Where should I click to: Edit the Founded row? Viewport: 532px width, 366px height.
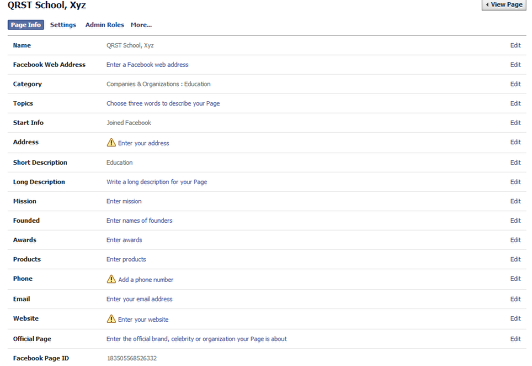coord(515,220)
